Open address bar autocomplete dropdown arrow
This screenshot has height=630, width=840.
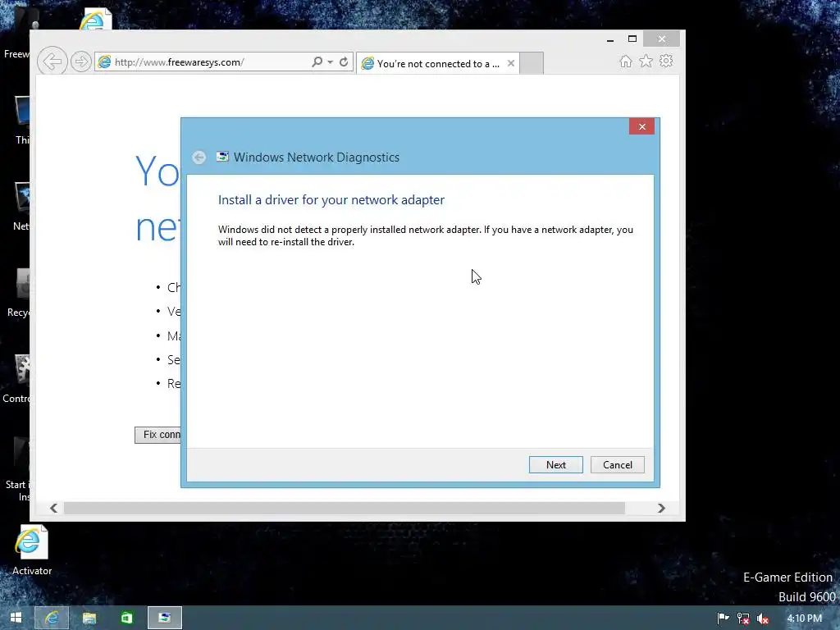pyautogui.click(x=331, y=62)
